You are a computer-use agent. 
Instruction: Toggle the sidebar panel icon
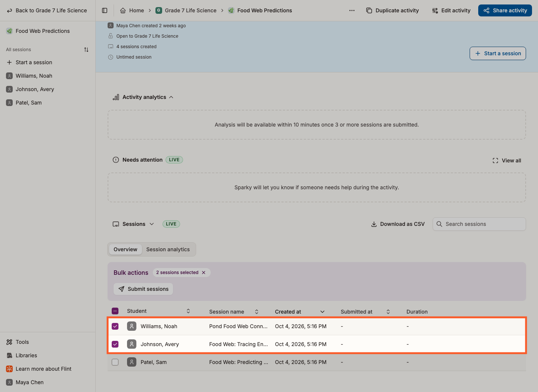pyautogui.click(x=105, y=10)
